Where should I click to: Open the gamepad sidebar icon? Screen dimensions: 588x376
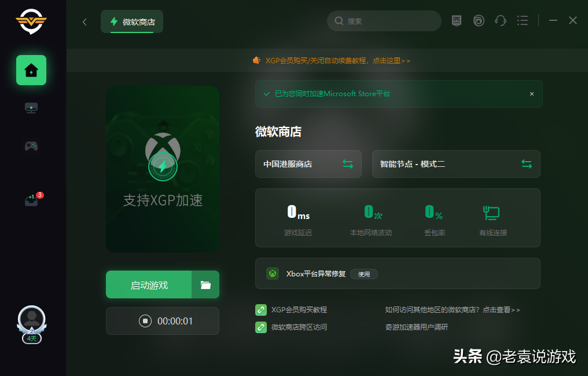31,145
